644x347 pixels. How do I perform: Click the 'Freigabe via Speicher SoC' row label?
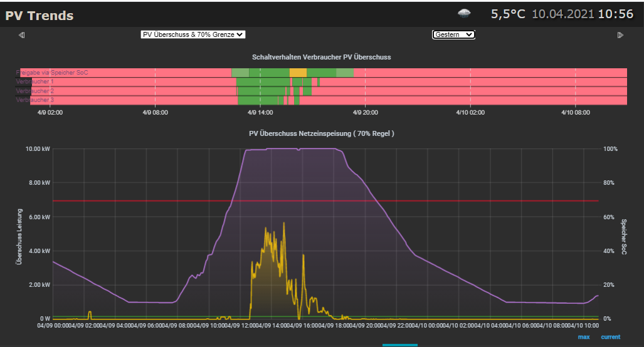pyautogui.click(x=52, y=73)
